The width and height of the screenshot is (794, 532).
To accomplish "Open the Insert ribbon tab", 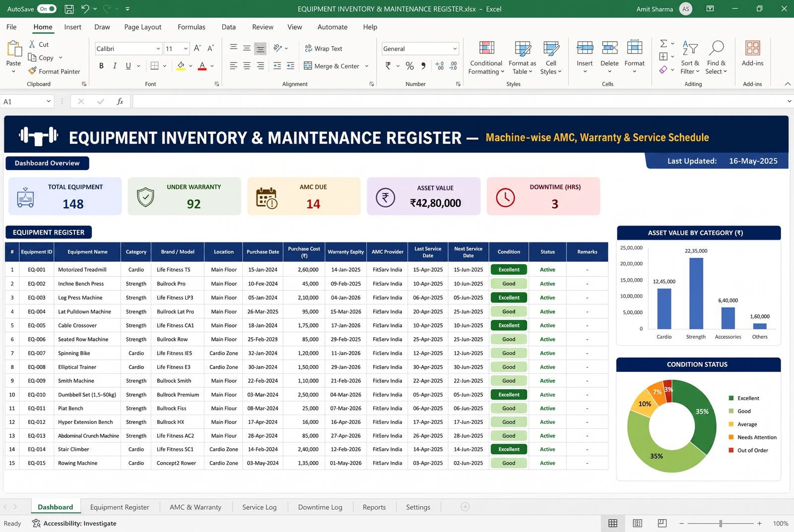I will 72,27.
